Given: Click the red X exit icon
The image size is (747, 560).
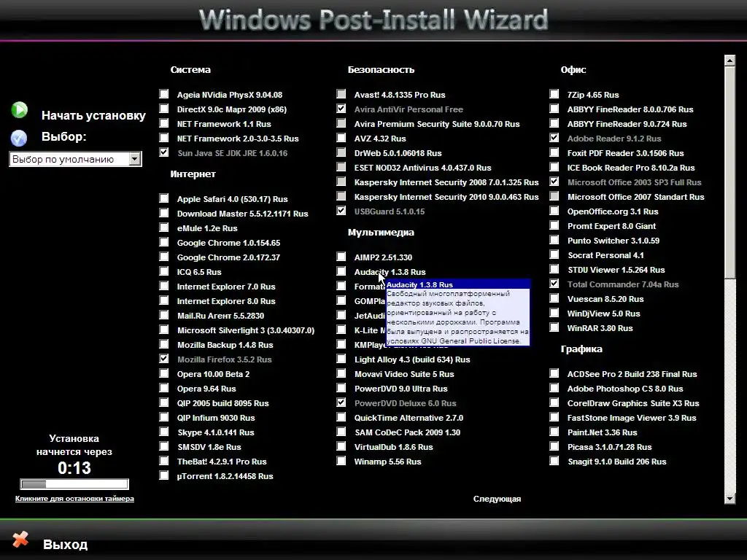Looking at the screenshot, I should pyautogui.click(x=20, y=540).
